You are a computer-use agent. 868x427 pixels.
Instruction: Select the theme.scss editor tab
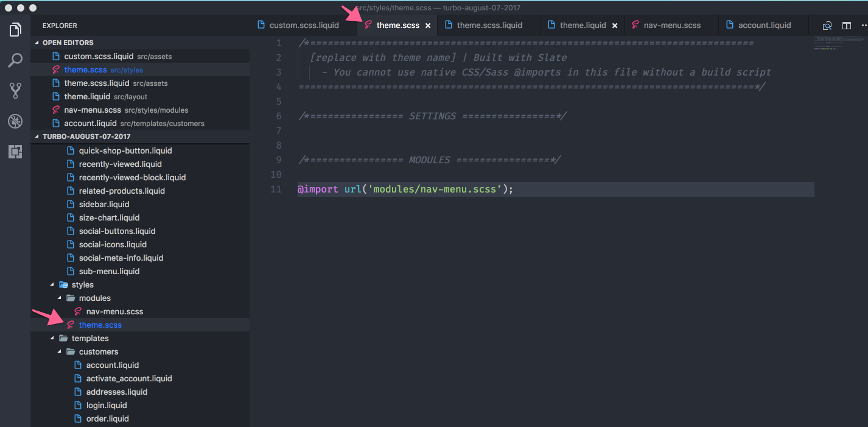[x=397, y=25]
